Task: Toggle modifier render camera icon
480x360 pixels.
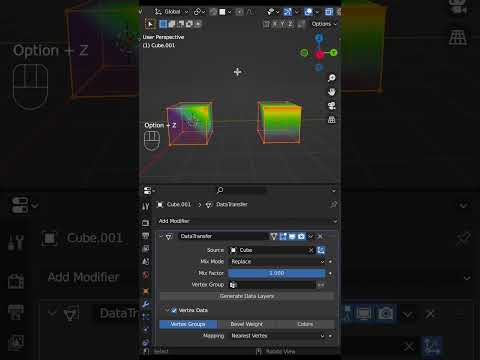Action: [301, 236]
